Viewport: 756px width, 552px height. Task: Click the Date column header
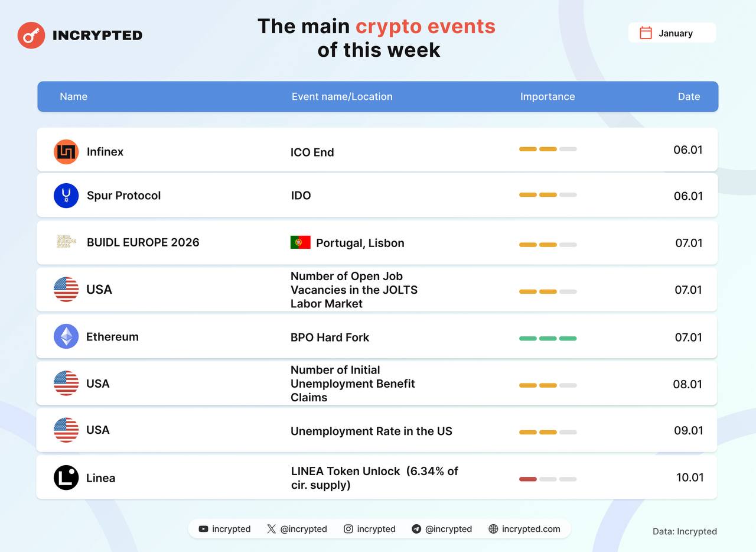point(689,96)
